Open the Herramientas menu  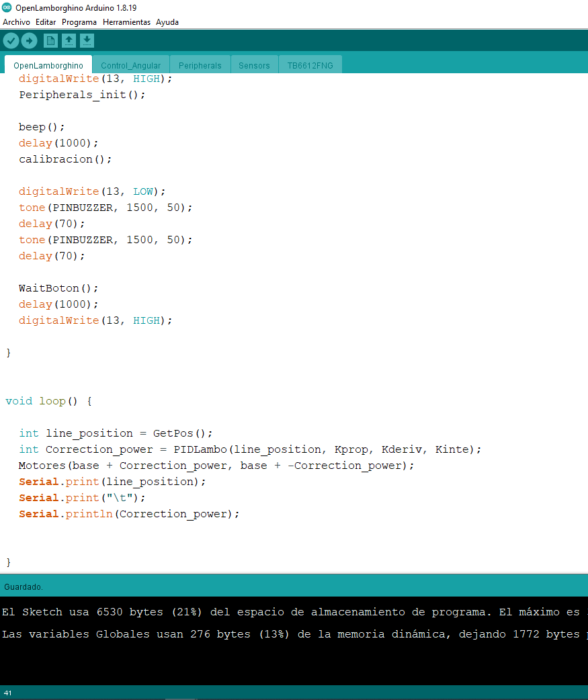126,22
